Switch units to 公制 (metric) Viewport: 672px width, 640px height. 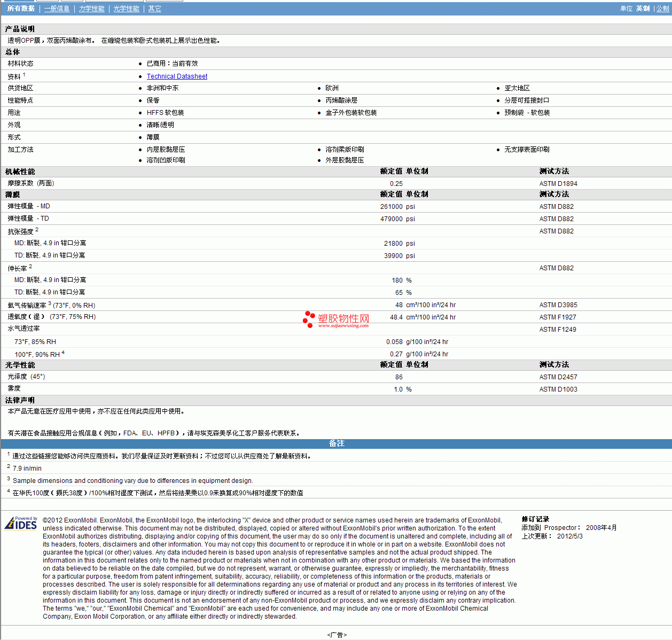click(x=662, y=9)
